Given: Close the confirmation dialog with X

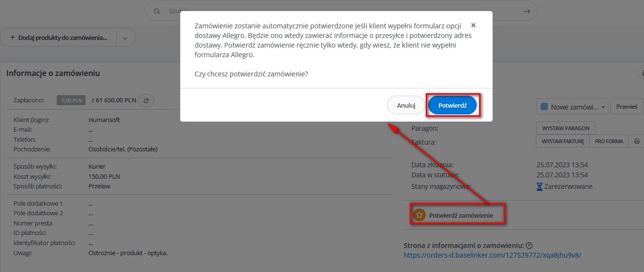Looking at the screenshot, I should [x=473, y=25].
